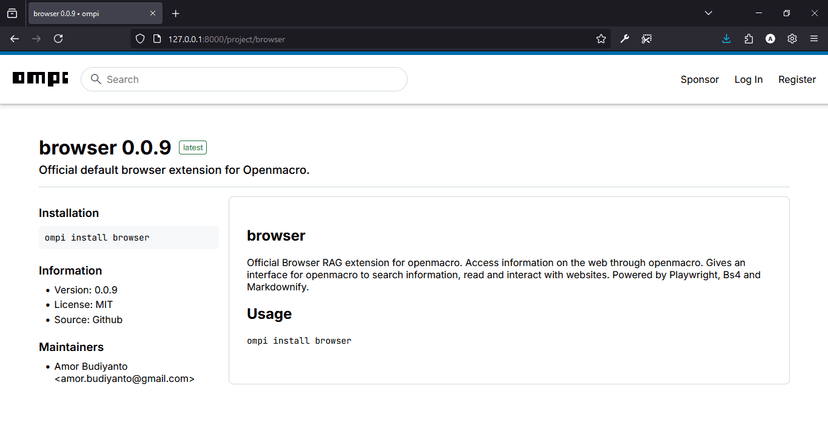The height and width of the screenshot is (446, 828).
Task: Click the shield tracking protection icon
Action: click(140, 39)
